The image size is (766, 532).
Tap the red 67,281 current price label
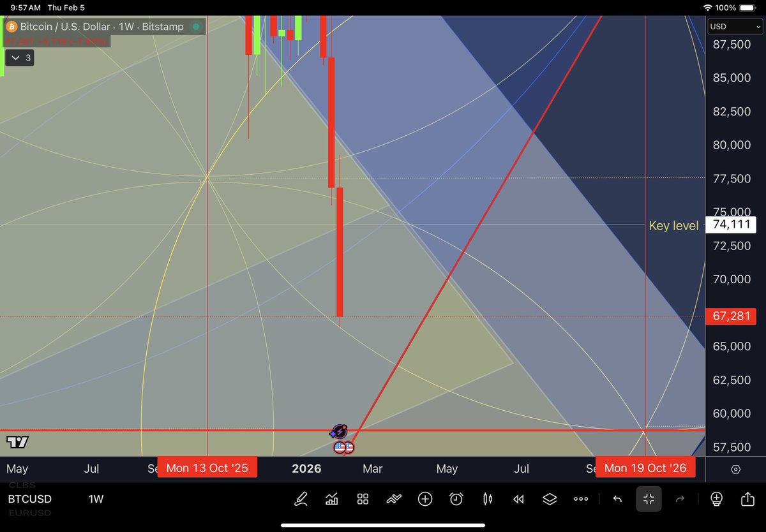click(x=731, y=316)
